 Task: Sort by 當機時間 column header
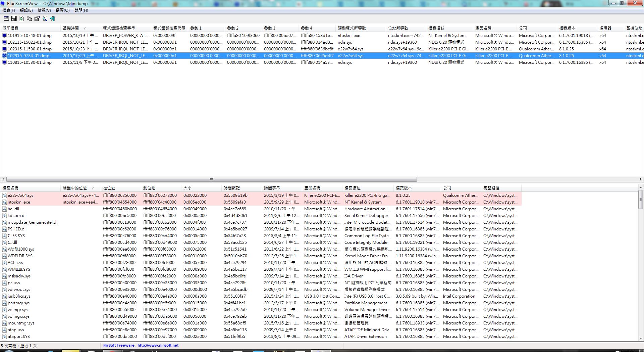[x=71, y=28]
